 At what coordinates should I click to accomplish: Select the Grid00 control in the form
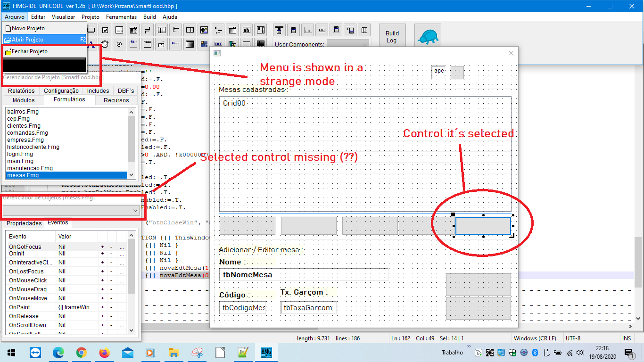click(x=365, y=154)
